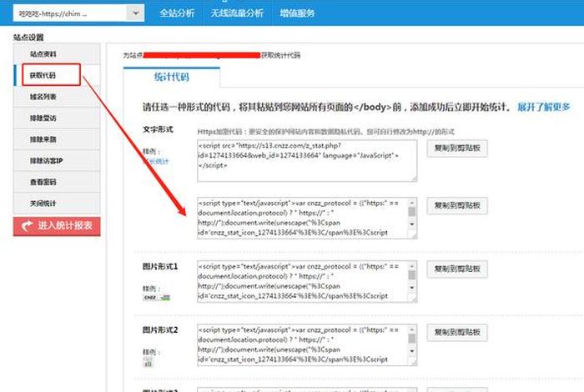Image resolution: width=584 pixels, height=392 pixels.
Task: Click in the first 文字形式 script code box
Action: (307, 161)
